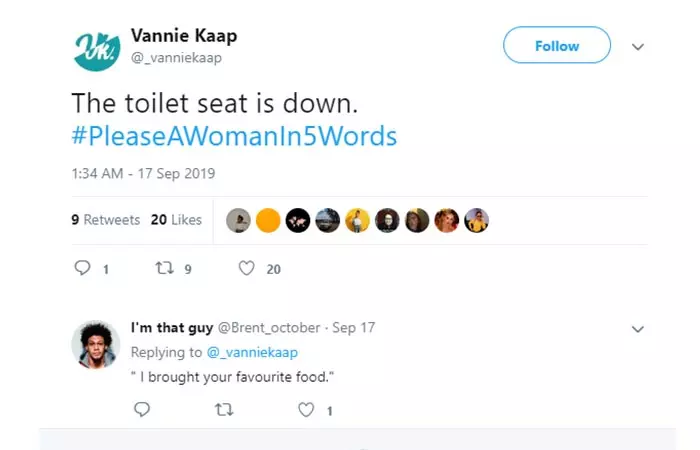View the 20 Likes list
Screen dimensions: 700x450
pyautogui.click(x=176, y=220)
